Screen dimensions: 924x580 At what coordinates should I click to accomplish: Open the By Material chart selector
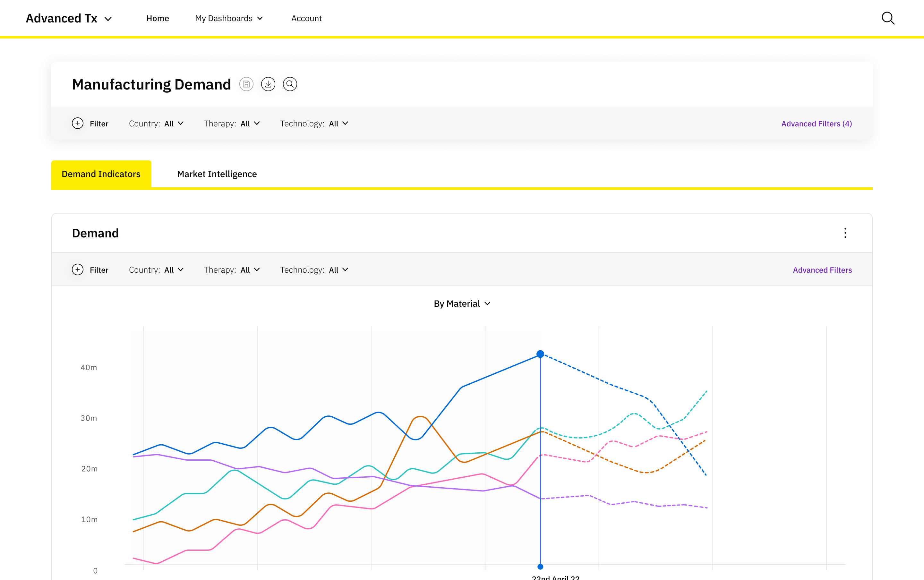click(x=462, y=303)
